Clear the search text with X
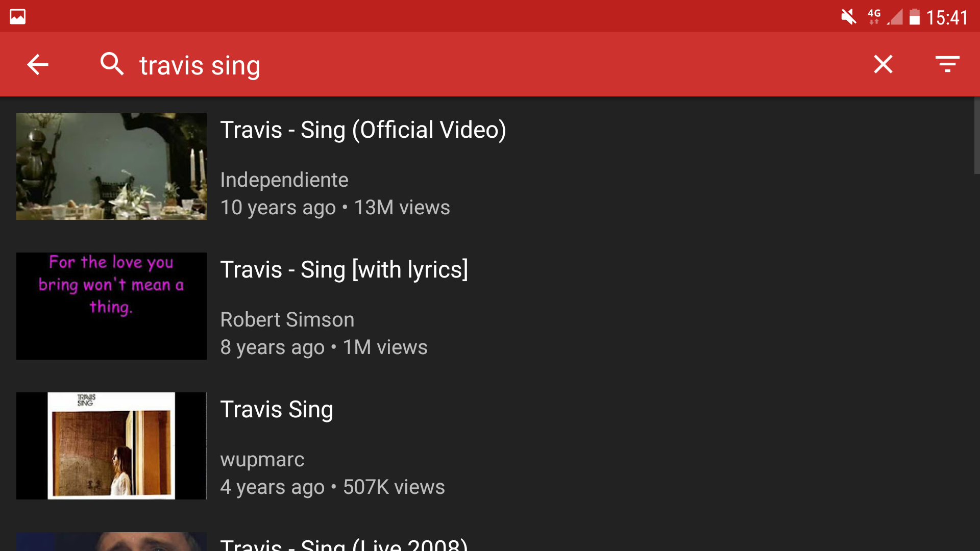 click(x=883, y=64)
